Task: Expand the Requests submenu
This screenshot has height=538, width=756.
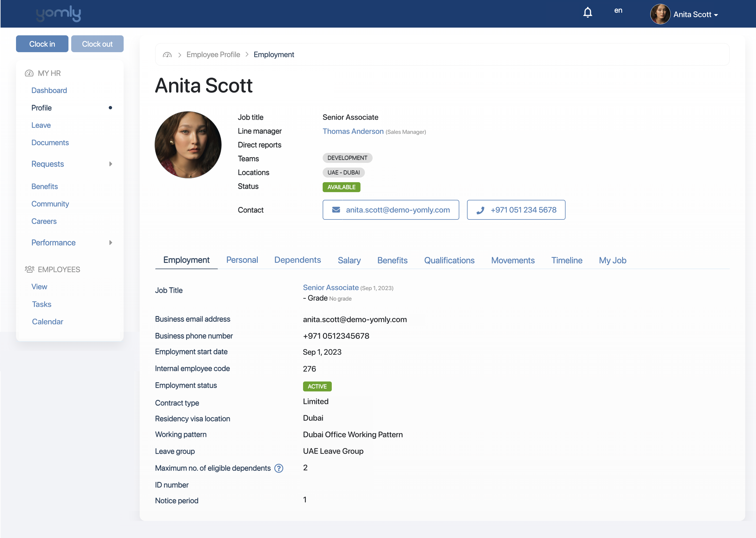Action: [111, 164]
